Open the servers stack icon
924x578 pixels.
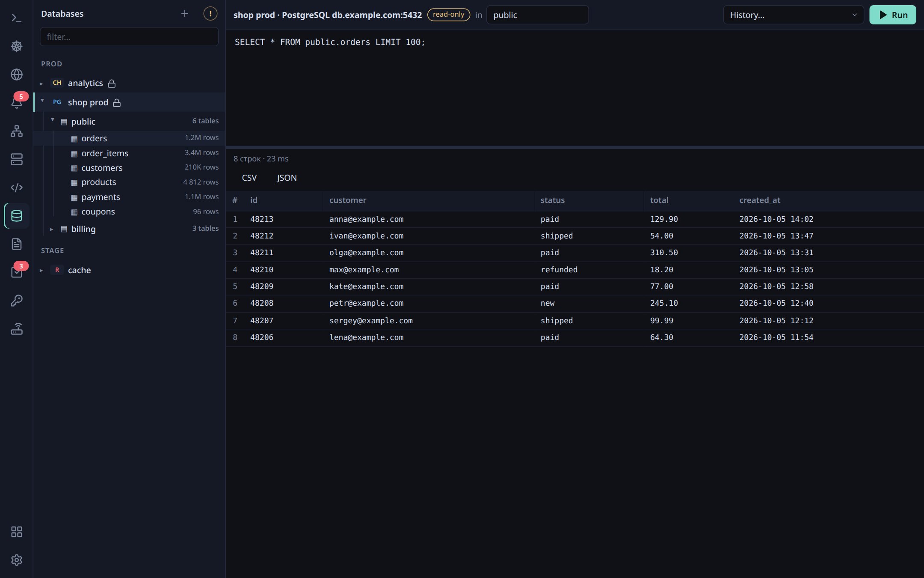click(x=16, y=159)
